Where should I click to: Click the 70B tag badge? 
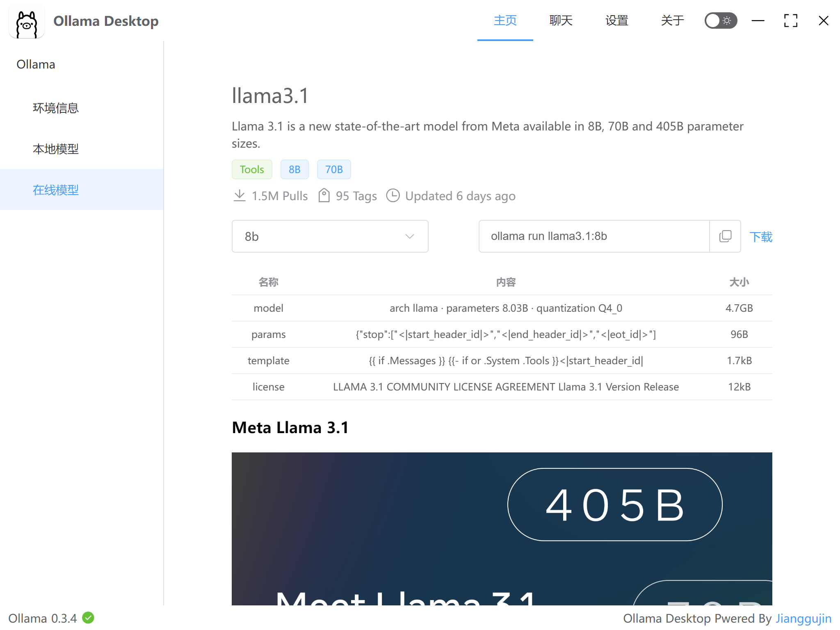pyautogui.click(x=334, y=169)
